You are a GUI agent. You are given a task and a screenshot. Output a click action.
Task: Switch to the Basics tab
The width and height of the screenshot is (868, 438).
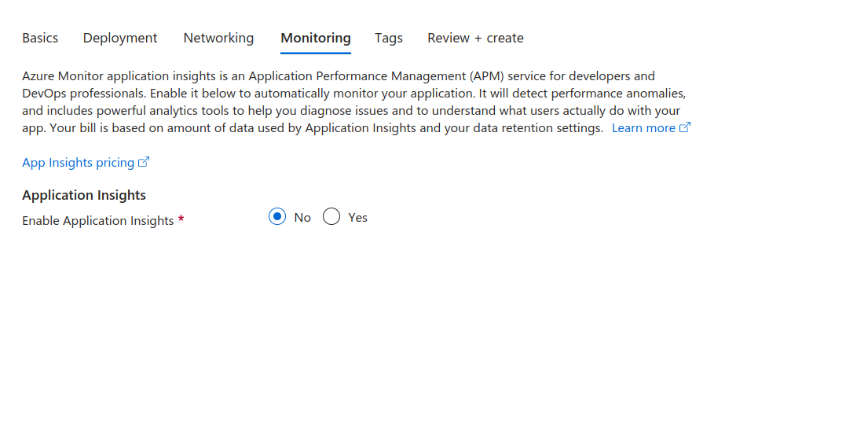40,38
